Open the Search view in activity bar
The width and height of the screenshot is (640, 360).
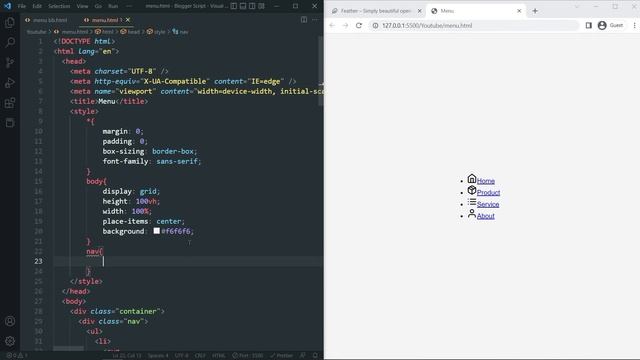pyautogui.click(x=10, y=42)
